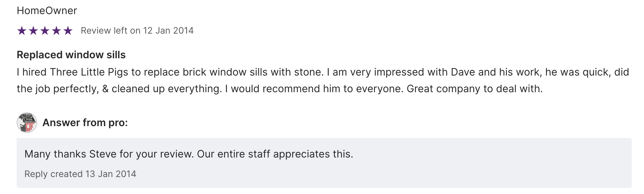The image size is (644, 194).
Task: Click the third purple rating star
Action: click(x=45, y=31)
